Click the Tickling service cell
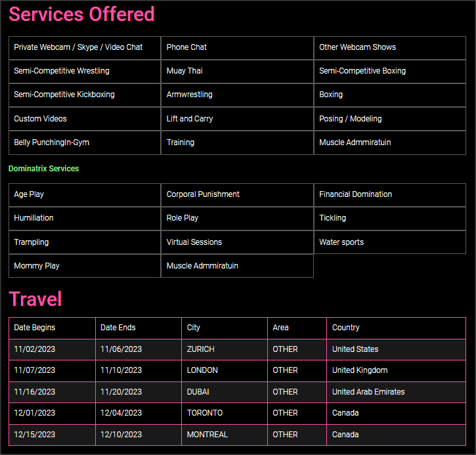 pos(333,218)
